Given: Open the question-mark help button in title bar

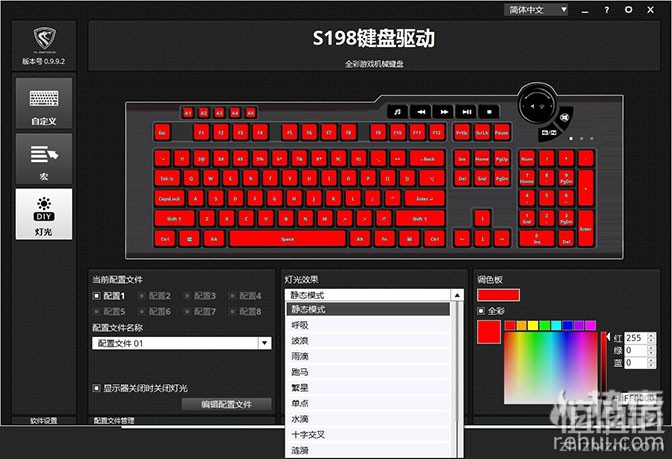Looking at the screenshot, I should tap(606, 10).
